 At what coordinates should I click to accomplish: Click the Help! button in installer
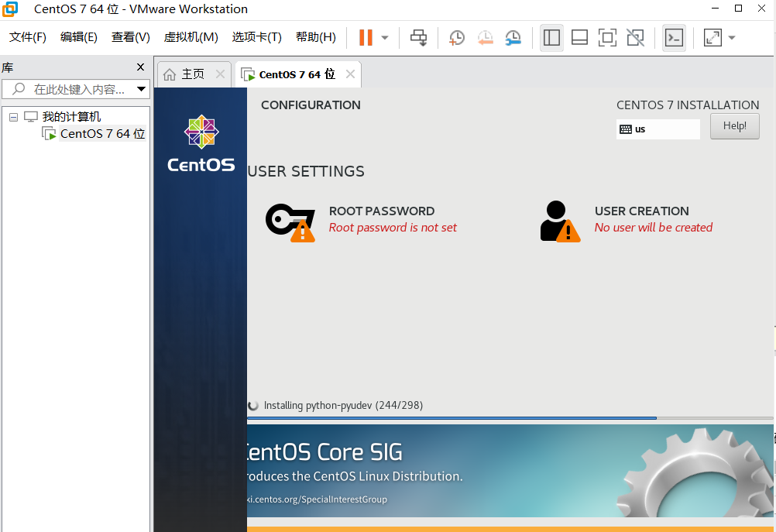point(734,125)
